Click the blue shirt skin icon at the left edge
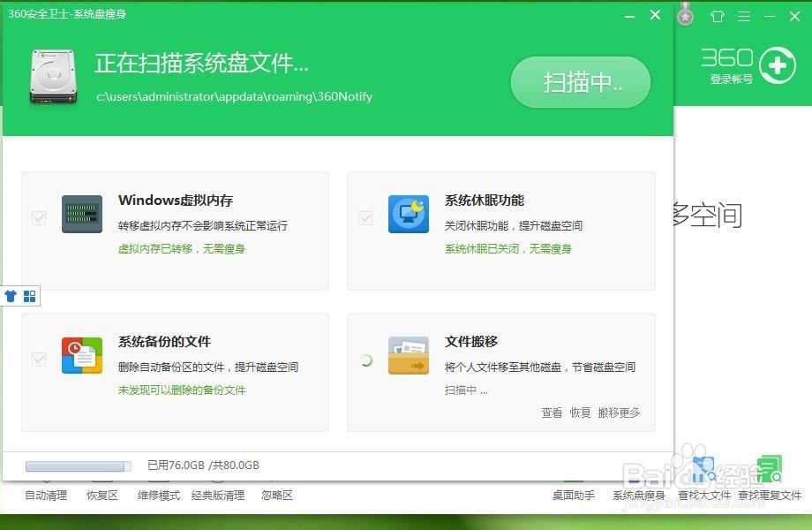 (x=11, y=296)
